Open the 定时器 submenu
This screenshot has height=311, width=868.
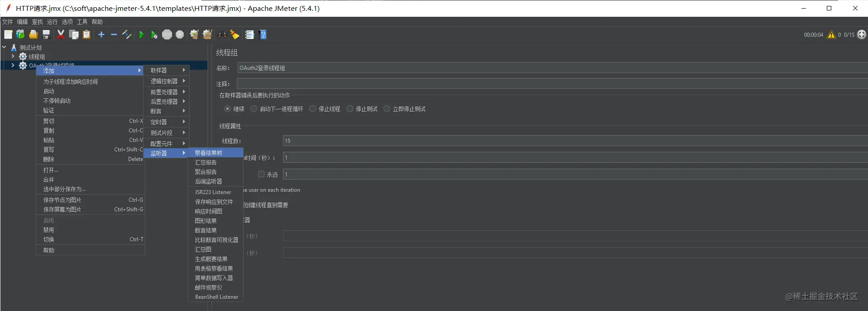pyautogui.click(x=166, y=122)
